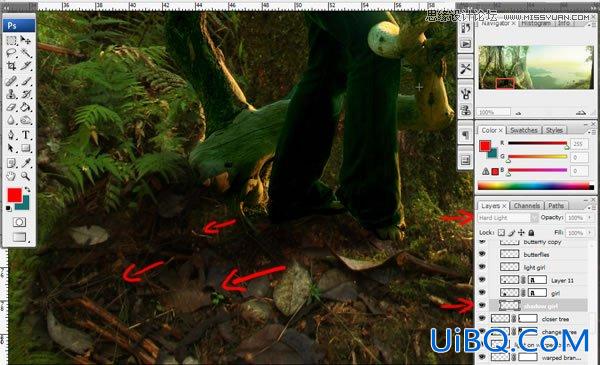The image size is (600, 365).
Task: Select the Zoom tool
Action: 26,176
